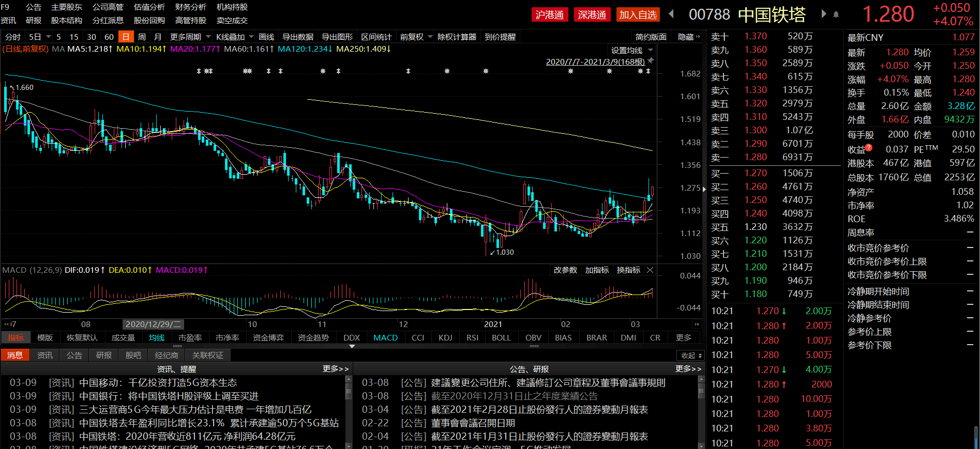Open 卖空成交 short selling data
The height and width of the screenshot is (449, 980).
(232, 21)
